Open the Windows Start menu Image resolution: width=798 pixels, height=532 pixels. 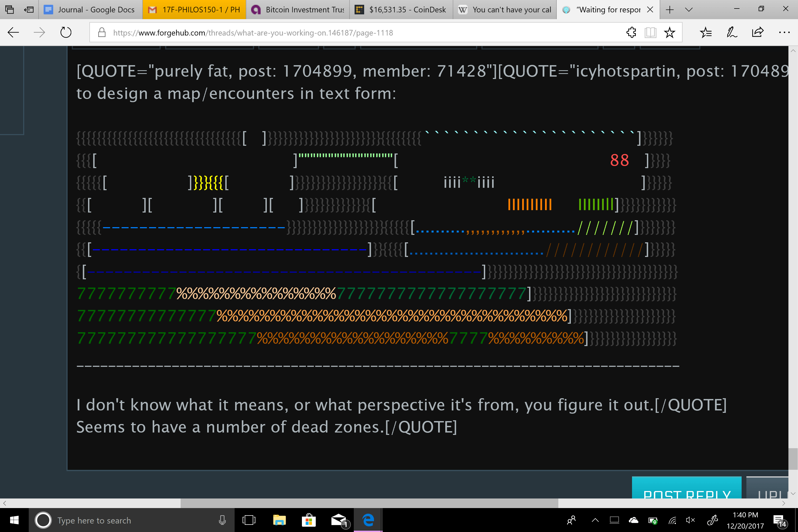(14, 520)
